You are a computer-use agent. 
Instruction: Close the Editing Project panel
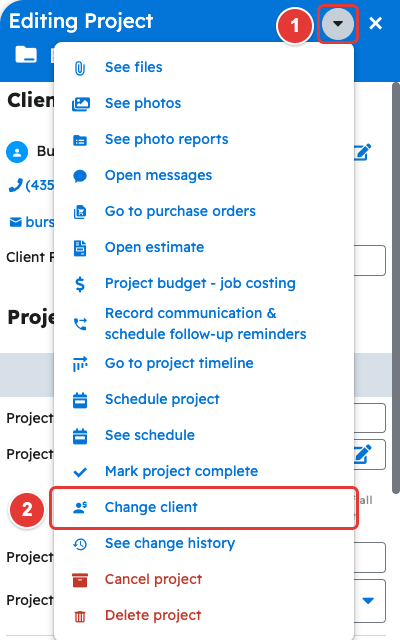click(x=375, y=24)
